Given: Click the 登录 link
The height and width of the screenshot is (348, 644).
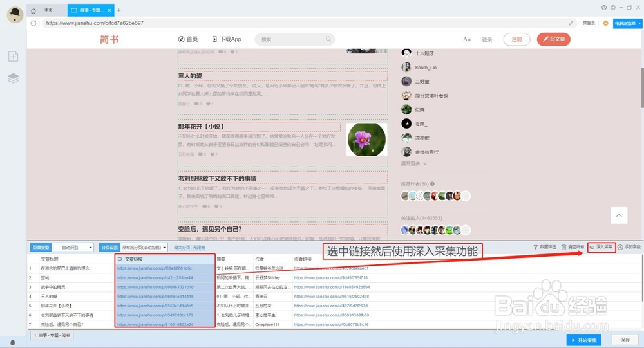Looking at the screenshot, I should pyautogui.click(x=487, y=39).
